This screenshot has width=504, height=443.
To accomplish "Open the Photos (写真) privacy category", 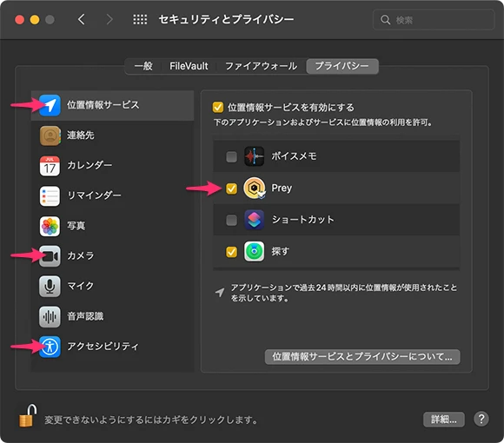I will [x=112, y=226].
